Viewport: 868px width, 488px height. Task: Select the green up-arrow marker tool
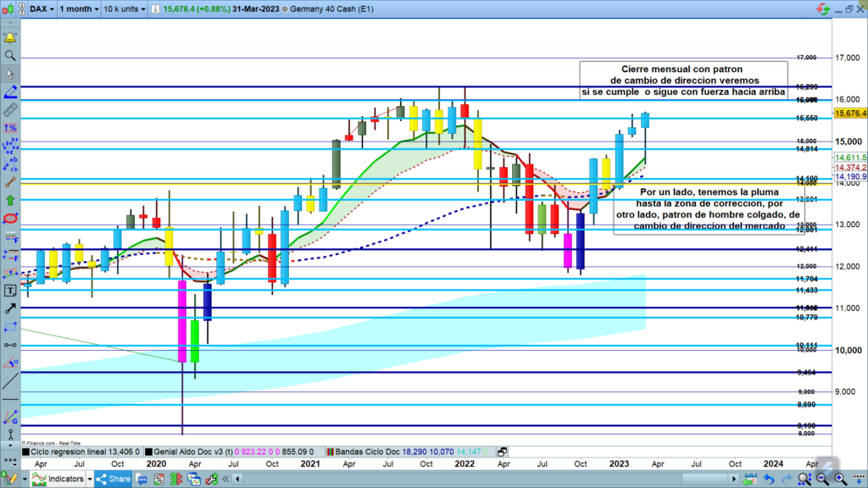tap(10, 200)
